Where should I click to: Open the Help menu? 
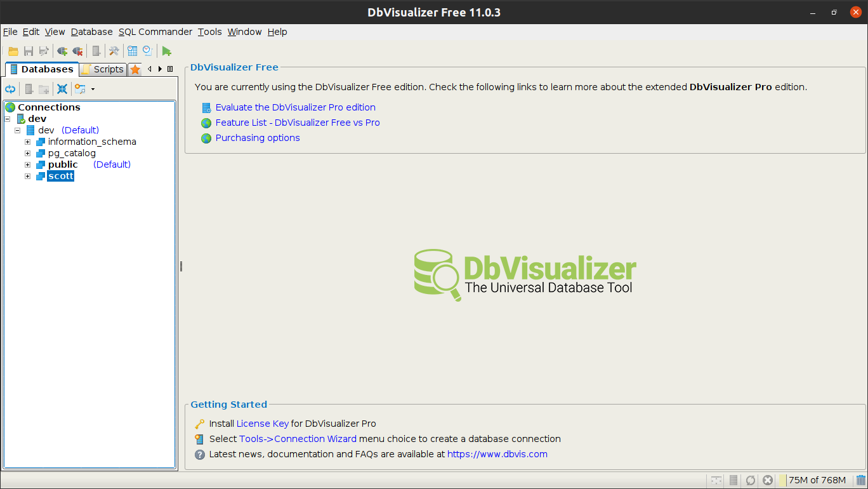pos(277,32)
